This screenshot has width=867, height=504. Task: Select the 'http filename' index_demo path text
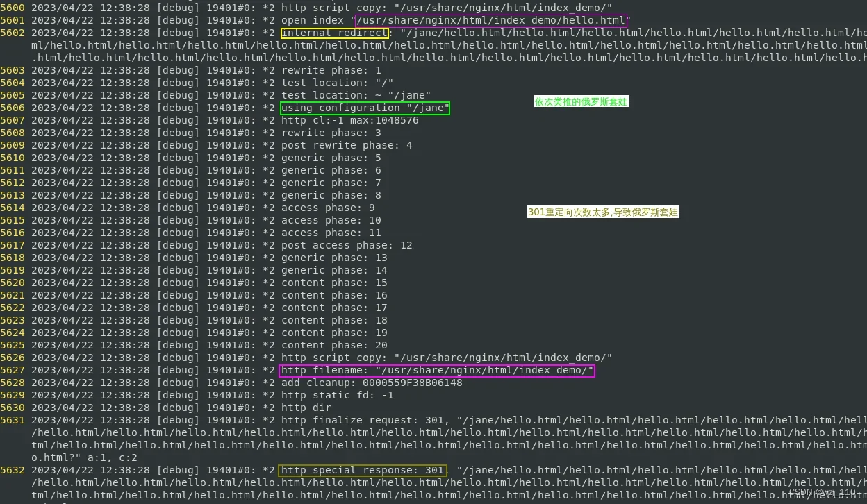[x=437, y=370]
